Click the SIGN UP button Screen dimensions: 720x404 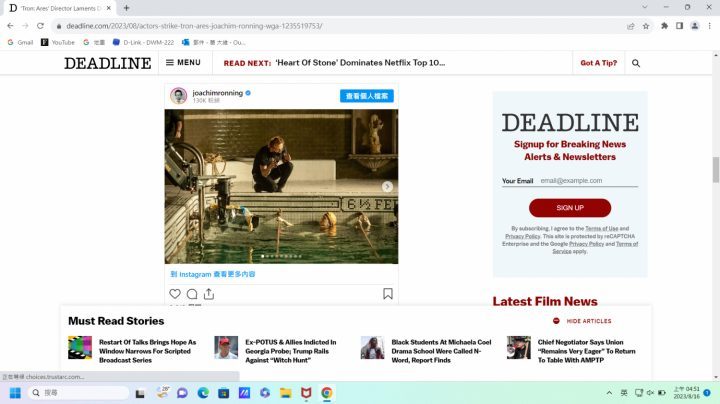point(570,208)
